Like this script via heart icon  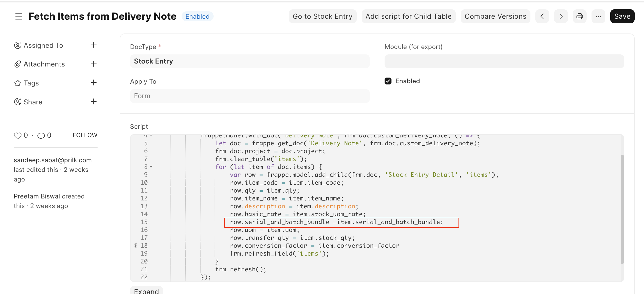pos(17,136)
